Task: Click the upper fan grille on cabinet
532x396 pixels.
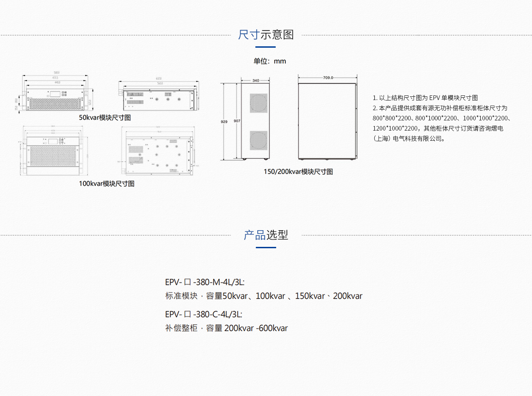Action: click(258, 103)
